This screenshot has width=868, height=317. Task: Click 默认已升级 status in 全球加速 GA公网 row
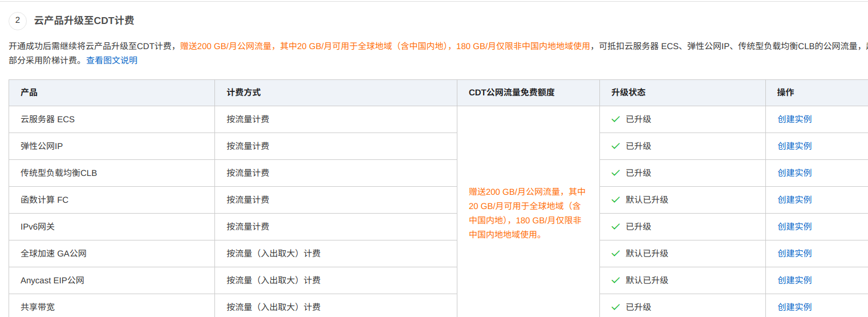click(x=647, y=254)
